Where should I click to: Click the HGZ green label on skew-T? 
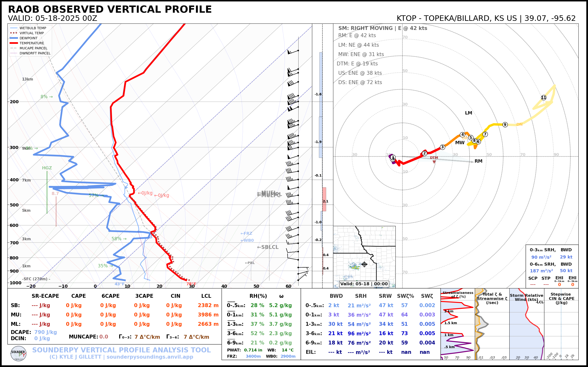pos(47,168)
